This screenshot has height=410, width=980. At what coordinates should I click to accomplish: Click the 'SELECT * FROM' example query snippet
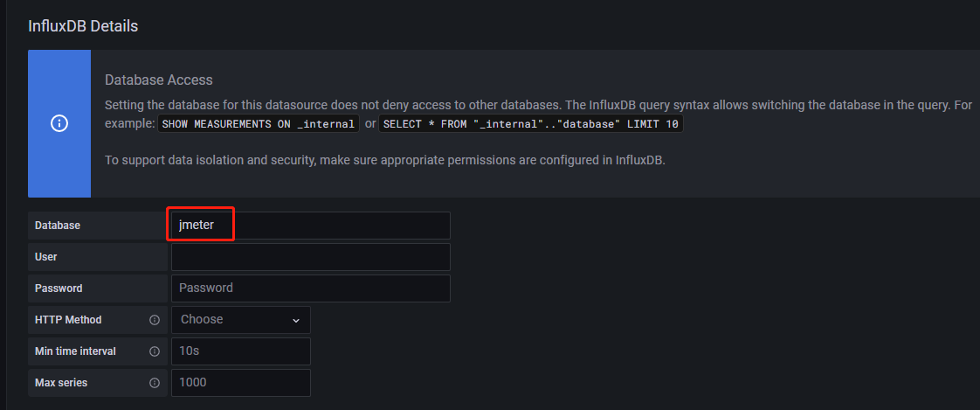pos(530,124)
